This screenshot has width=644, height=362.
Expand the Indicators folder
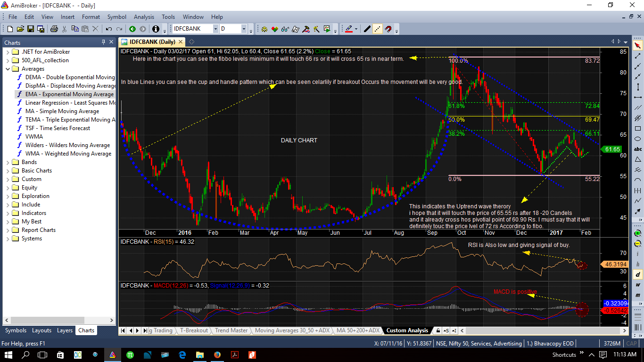(8, 213)
